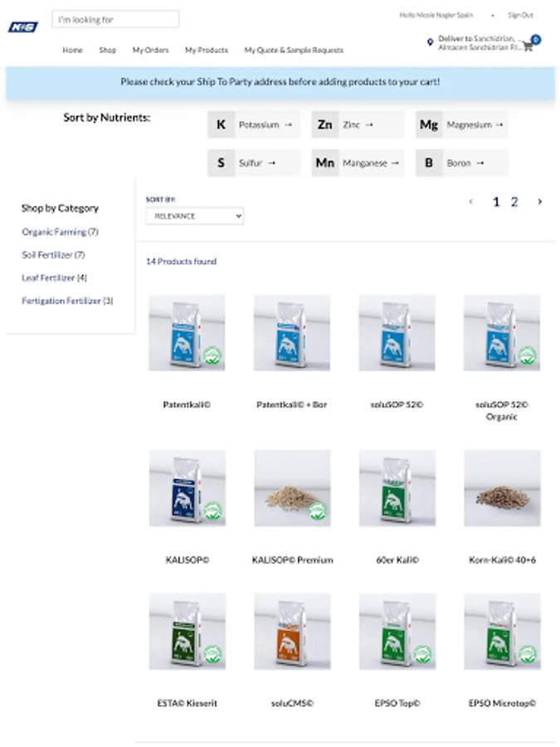
Task: Open My Quote & Sample Requests
Action: click(294, 50)
